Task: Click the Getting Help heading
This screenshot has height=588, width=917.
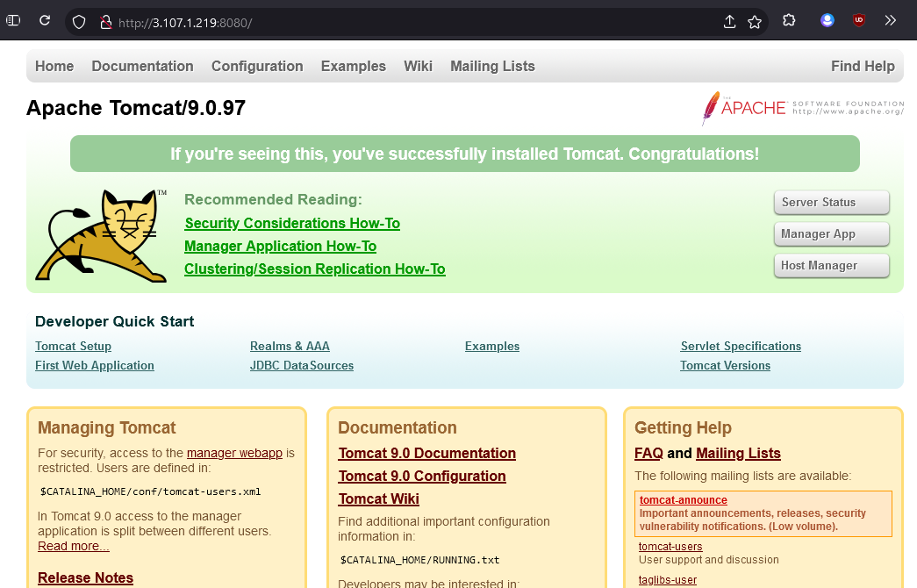Action: (x=683, y=427)
